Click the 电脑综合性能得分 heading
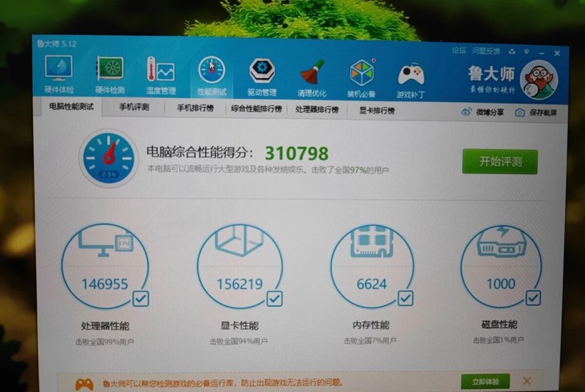Image resolution: width=585 pixels, height=392 pixels. pos(200,152)
